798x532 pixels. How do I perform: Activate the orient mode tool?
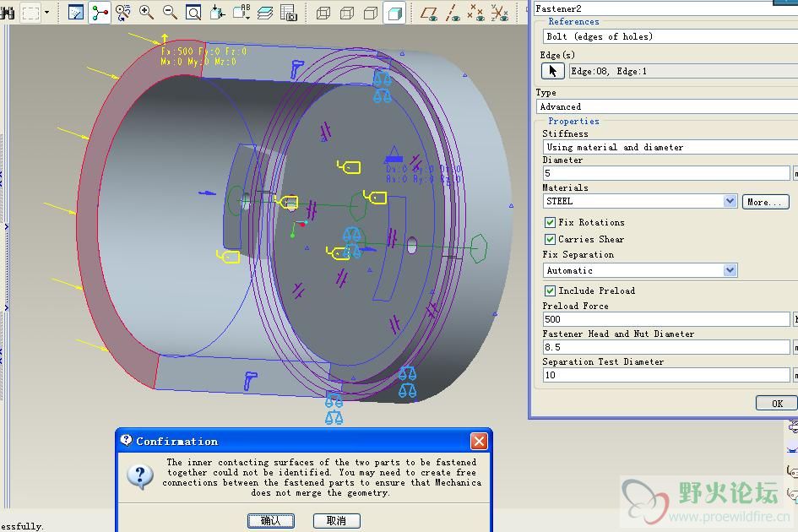point(123,12)
